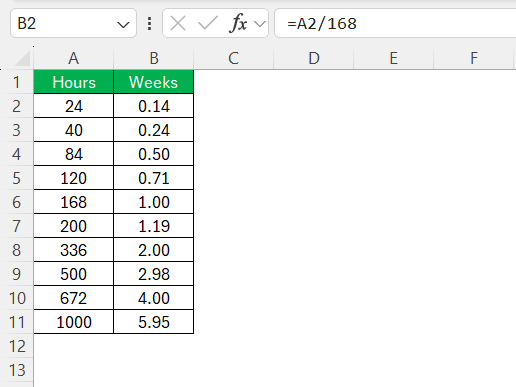This screenshot has width=516, height=387.
Task: Select the cell containing 2.98
Action: (x=154, y=274)
